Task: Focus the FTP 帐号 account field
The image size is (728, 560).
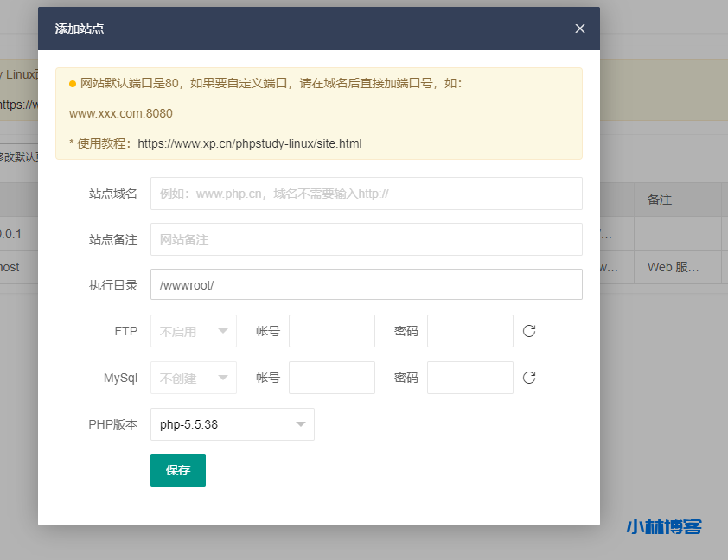Action: click(x=332, y=331)
